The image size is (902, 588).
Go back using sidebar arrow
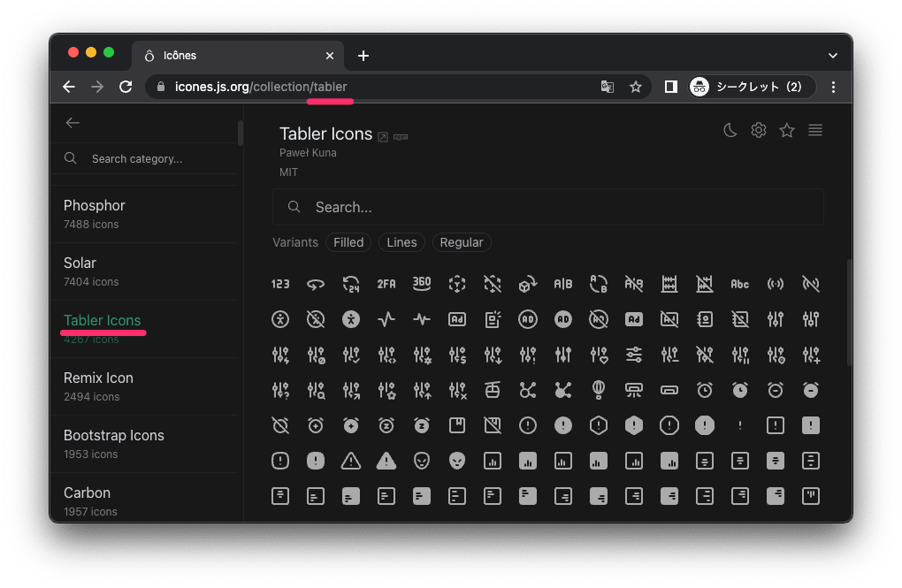[73, 123]
